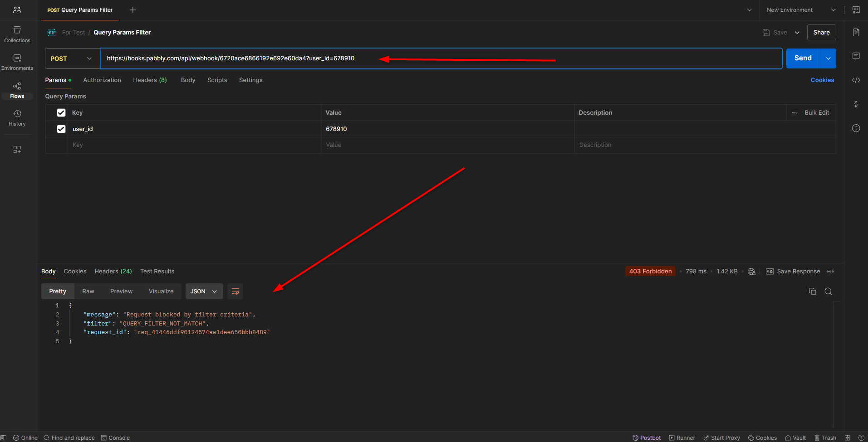Viewport: 868px width, 442px height.
Task: Click the empty Key placeholder cell
Action: pyautogui.click(x=194, y=145)
